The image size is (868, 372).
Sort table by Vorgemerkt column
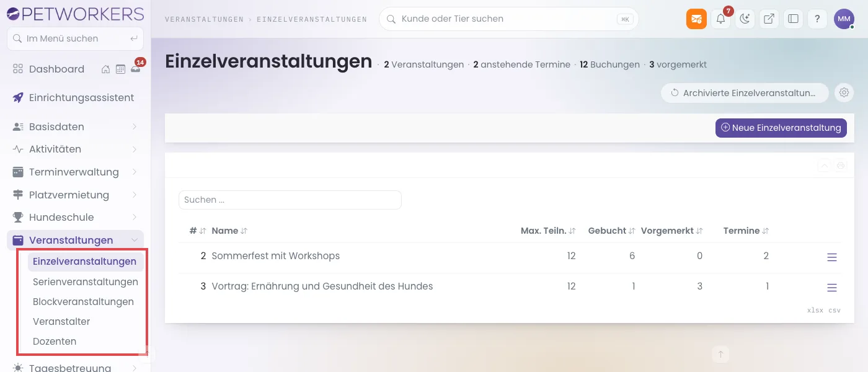tap(672, 231)
